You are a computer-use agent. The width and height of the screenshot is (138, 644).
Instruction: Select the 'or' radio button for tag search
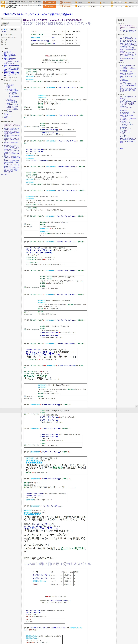(x=8, y=29)
